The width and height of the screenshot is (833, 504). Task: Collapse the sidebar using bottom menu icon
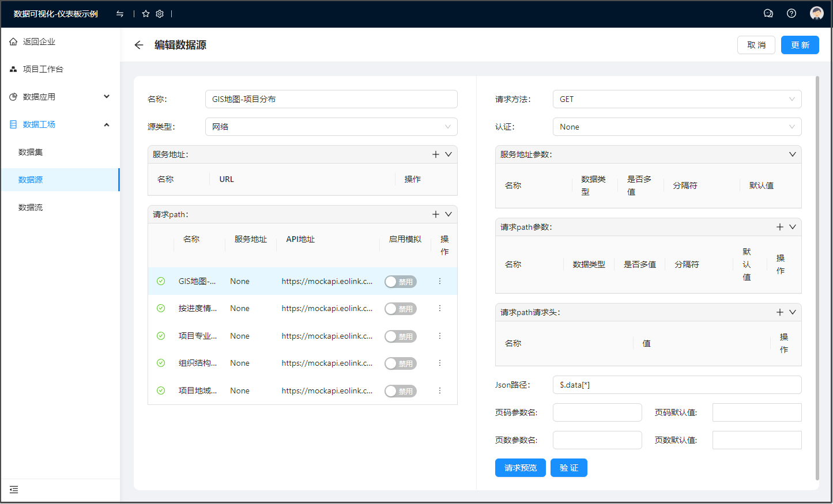pyautogui.click(x=14, y=490)
